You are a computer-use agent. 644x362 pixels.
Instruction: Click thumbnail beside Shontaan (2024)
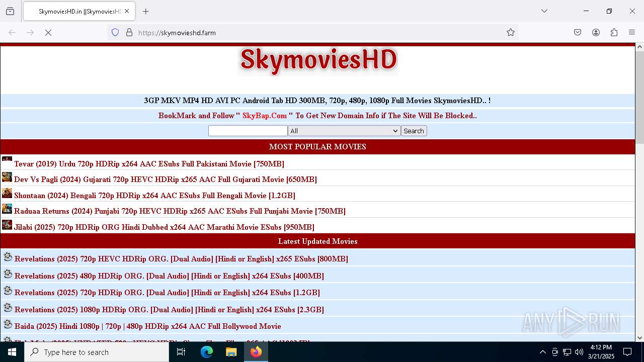pos(7,193)
